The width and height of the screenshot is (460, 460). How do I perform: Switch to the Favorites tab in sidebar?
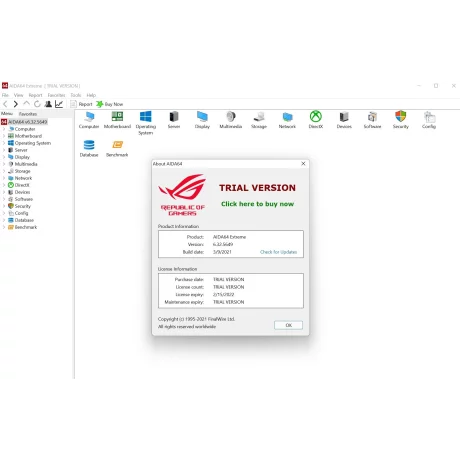pyautogui.click(x=28, y=114)
